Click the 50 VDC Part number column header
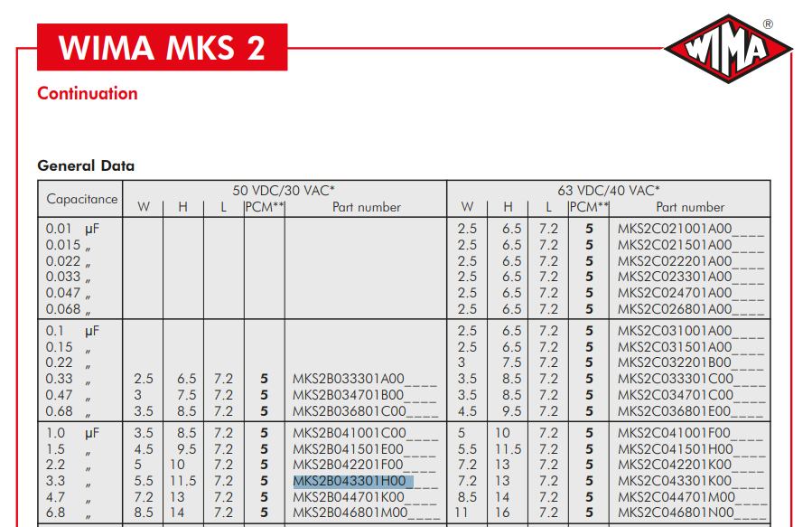The image size is (812, 527). click(x=367, y=207)
